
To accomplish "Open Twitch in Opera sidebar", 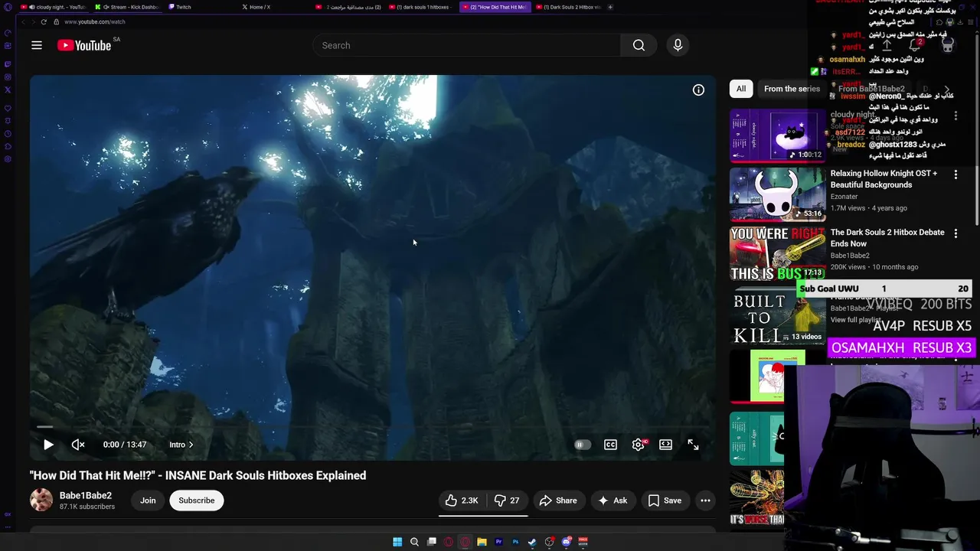I will coord(8,64).
